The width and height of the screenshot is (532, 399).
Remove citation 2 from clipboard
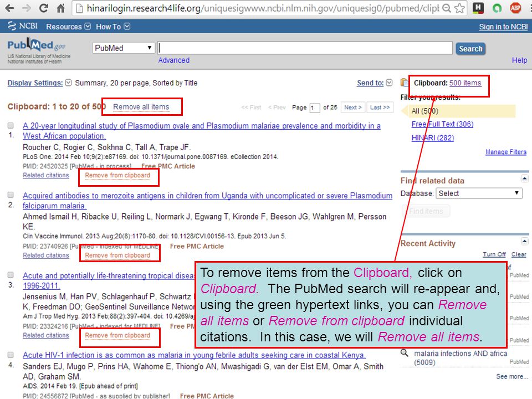coord(117,255)
